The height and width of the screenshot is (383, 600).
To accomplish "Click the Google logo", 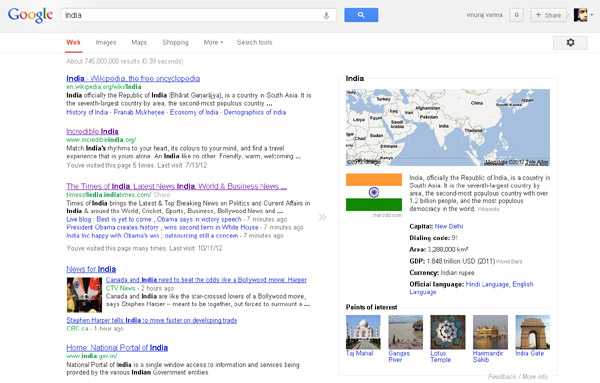I will pos(30,15).
